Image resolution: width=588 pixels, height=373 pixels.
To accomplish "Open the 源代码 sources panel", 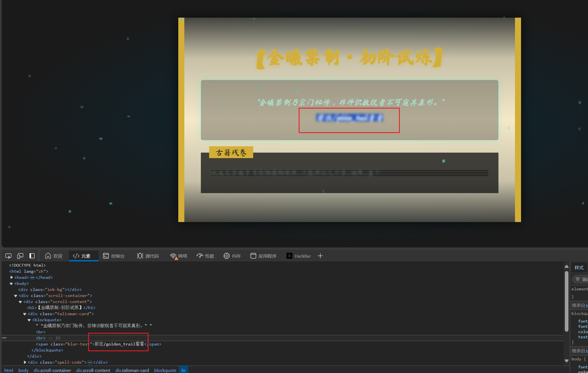I will tap(148, 256).
